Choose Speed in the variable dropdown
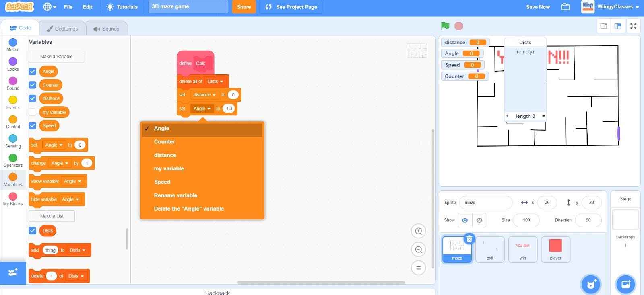Image resolution: width=644 pixels, height=295 pixels. [202, 182]
